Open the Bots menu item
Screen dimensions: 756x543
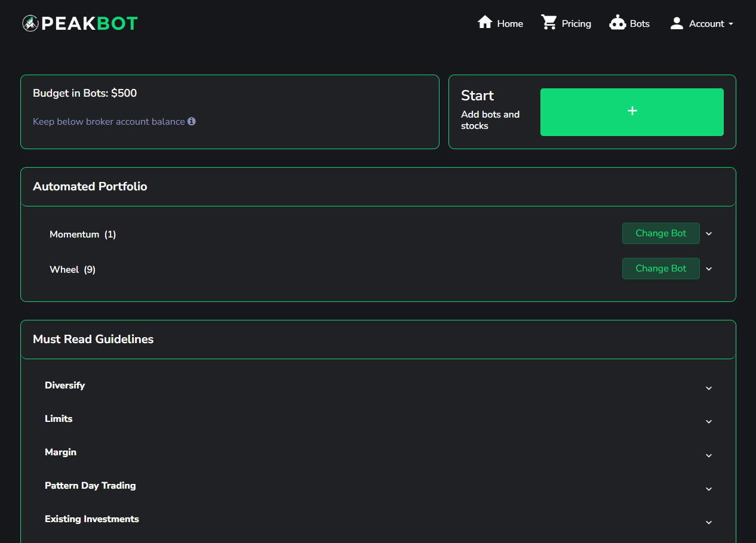point(629,23)
